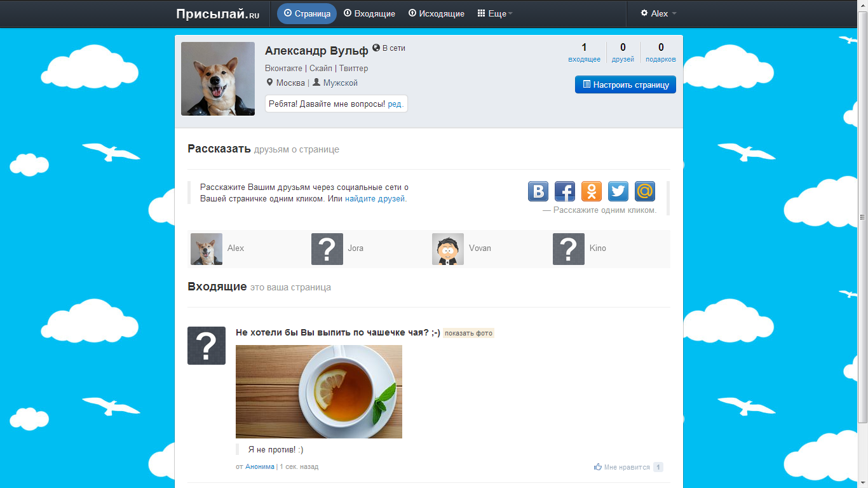Click the thumbs-up icon near Мне нравится

pyautogui.click(x=598, y=467)
